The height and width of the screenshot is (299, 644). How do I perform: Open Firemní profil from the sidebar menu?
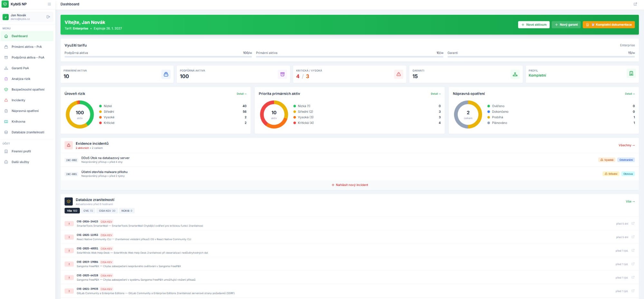pyautogui.click(x=21, y=151)
